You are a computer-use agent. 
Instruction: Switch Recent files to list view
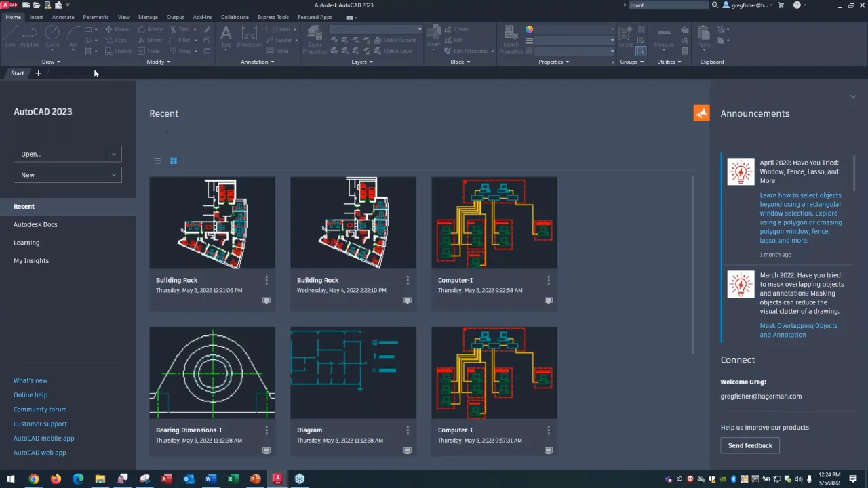(x=157, y=161)
